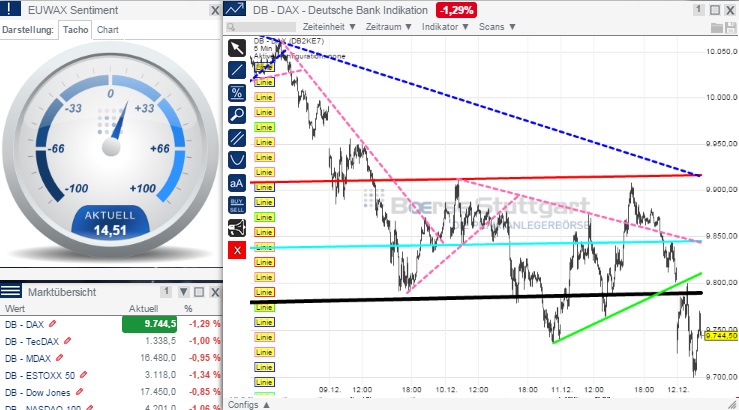Click the AKTUELL 14,51 value display
Screen dimensions: 739x410
point(110,223)
